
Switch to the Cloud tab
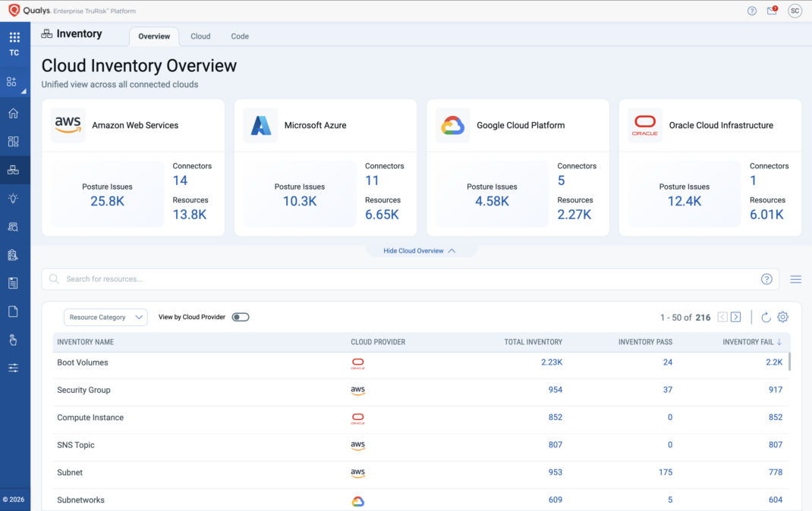click(x=200, y=36)
